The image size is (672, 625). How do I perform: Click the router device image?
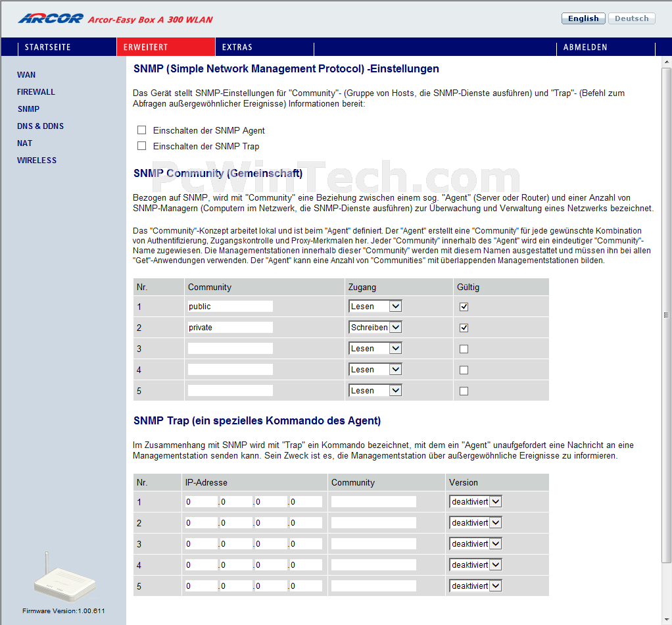(x=64, y=576)
